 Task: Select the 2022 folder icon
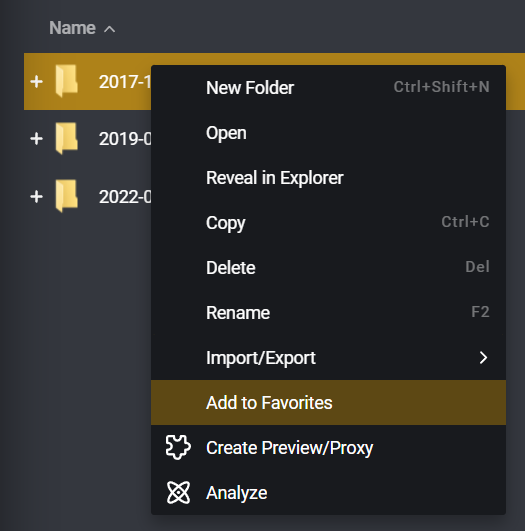[x=67, y=196]
